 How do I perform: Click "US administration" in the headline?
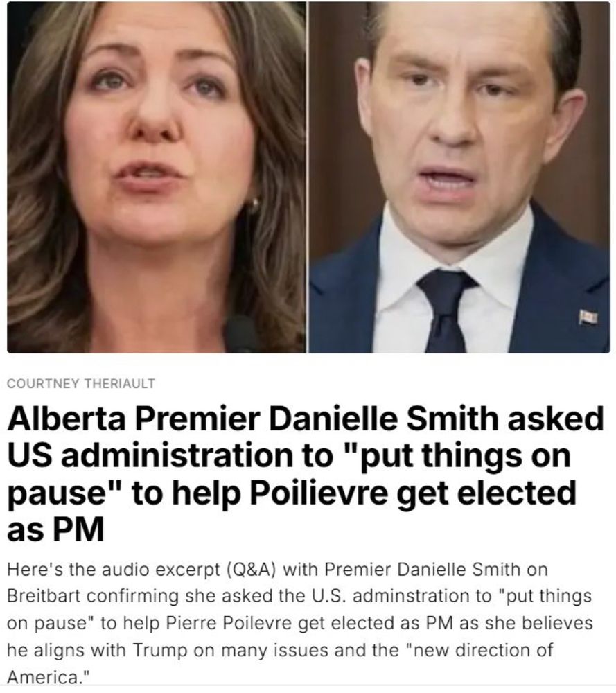click(170, 456)
